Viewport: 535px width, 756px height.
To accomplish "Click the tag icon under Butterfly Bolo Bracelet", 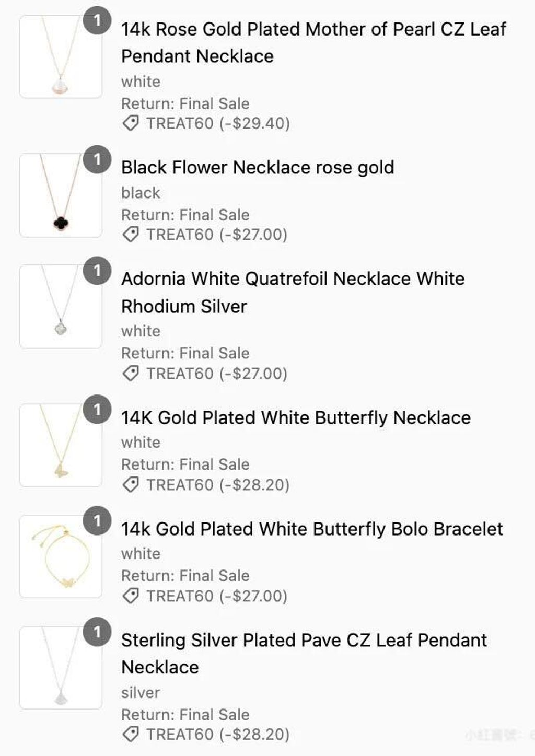I will 131,596.
